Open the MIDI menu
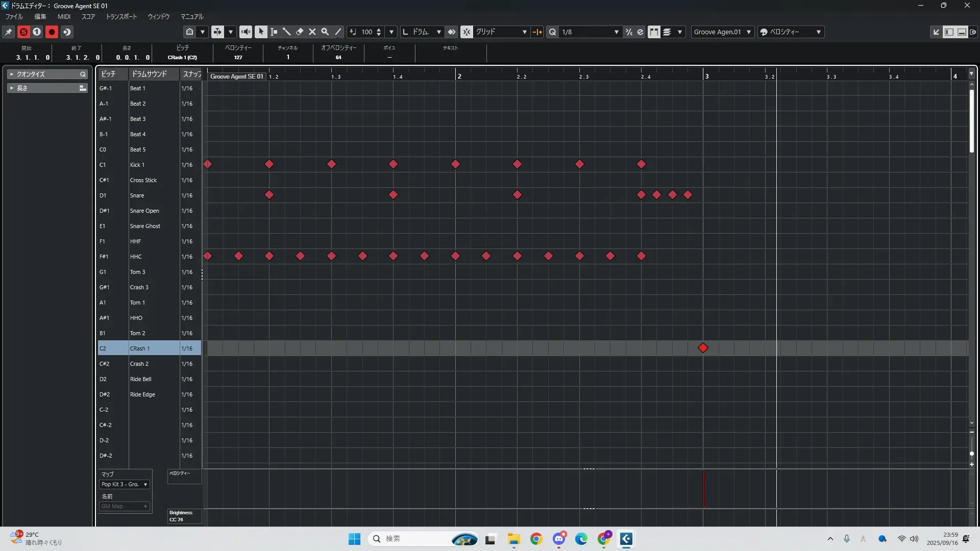980x551 pixels. pos(64,16)
